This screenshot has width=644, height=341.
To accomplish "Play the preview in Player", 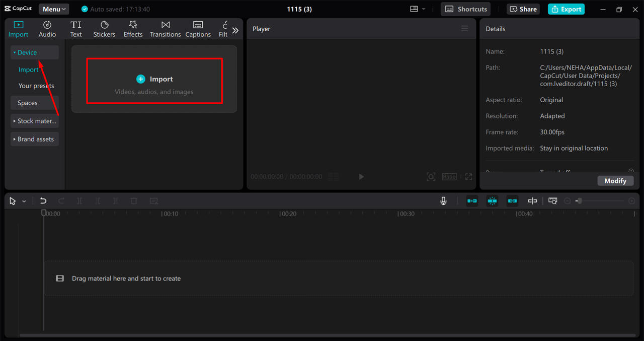I will pyautogui.click(x=361, y=177).
